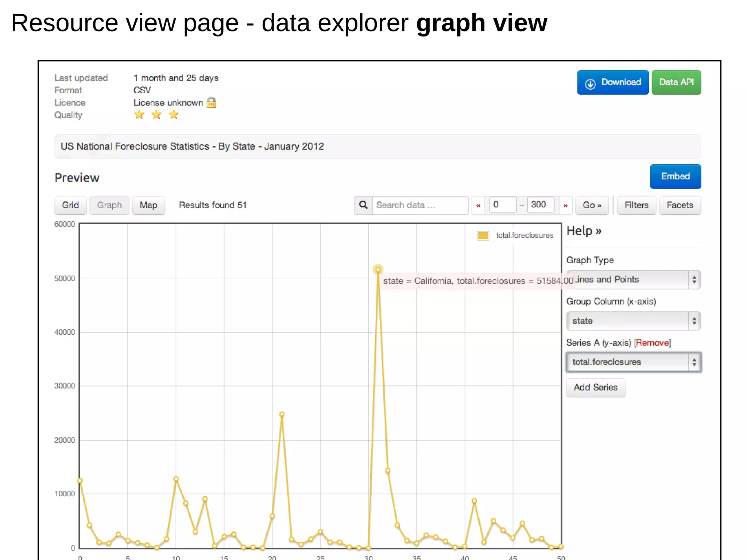
Task: Open Series A total.foreclosures dropdown
Action: click(633, 362)
